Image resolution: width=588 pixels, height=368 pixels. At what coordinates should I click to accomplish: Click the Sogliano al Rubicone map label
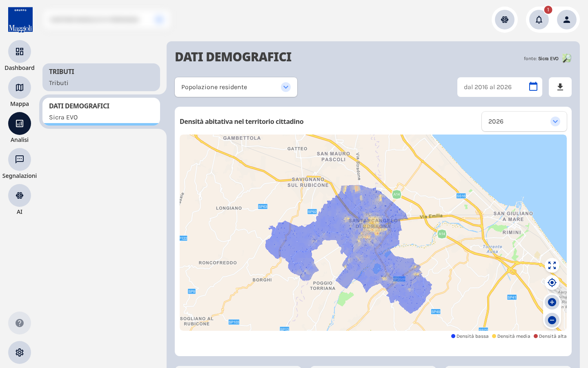point(197,321)
